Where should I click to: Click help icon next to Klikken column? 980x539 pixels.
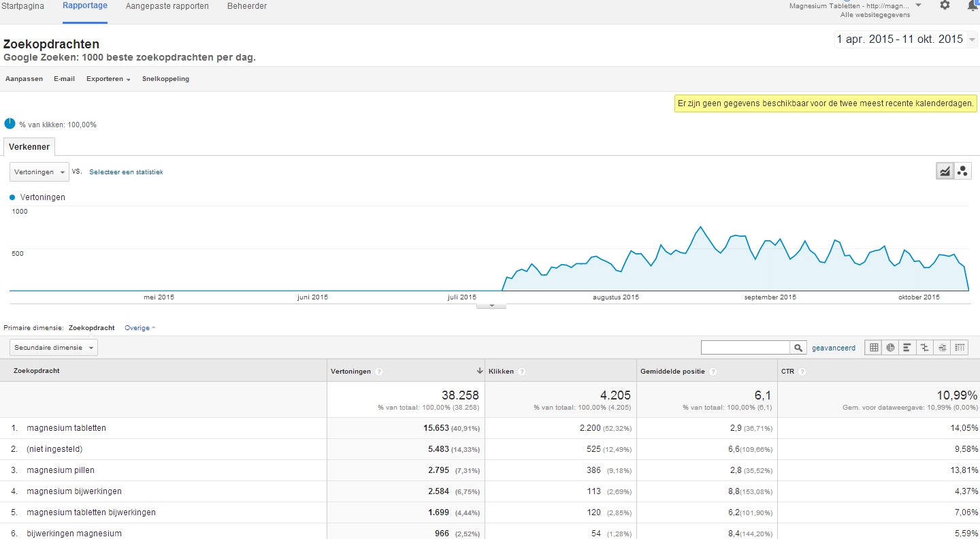pyautogui.click(x=521, y=372)
